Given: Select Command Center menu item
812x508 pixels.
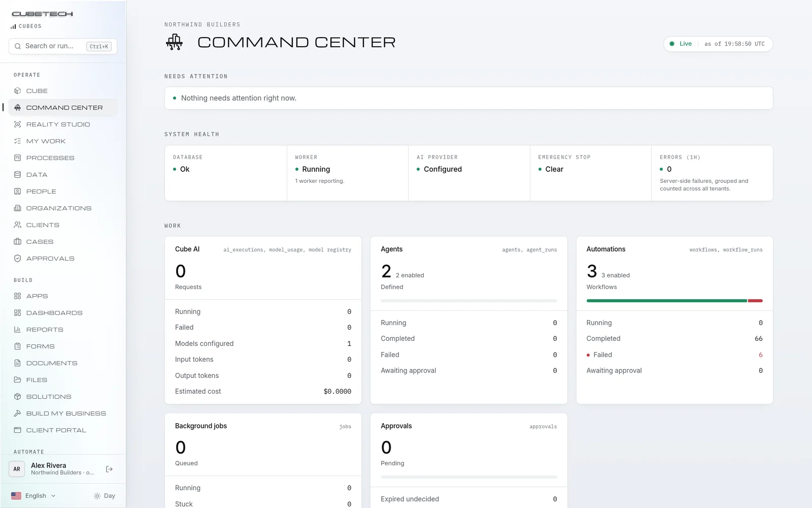Looking at the screenshot, I should (63, 108).
